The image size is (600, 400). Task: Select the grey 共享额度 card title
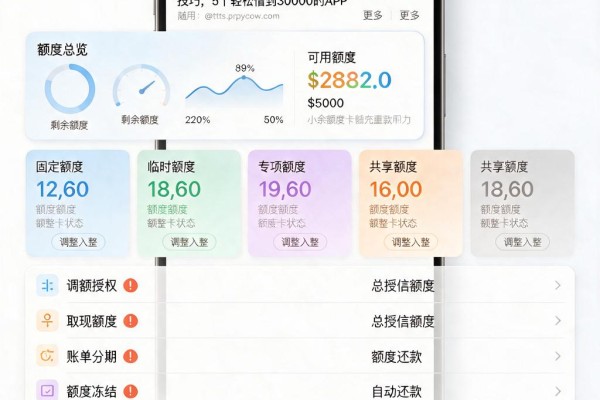click(504, 167)
